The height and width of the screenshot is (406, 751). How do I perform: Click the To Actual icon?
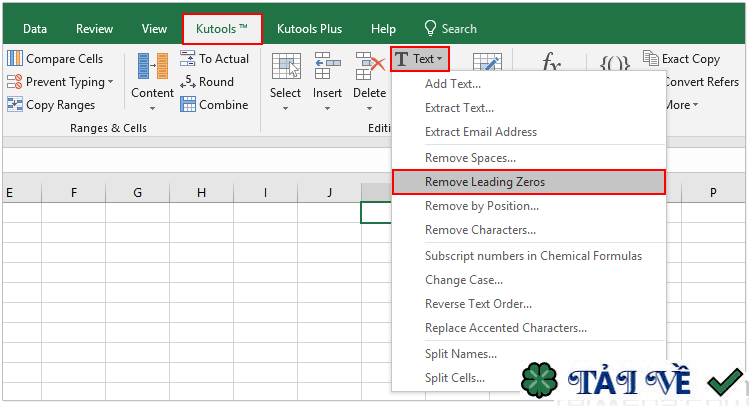(x=188, y=59)
